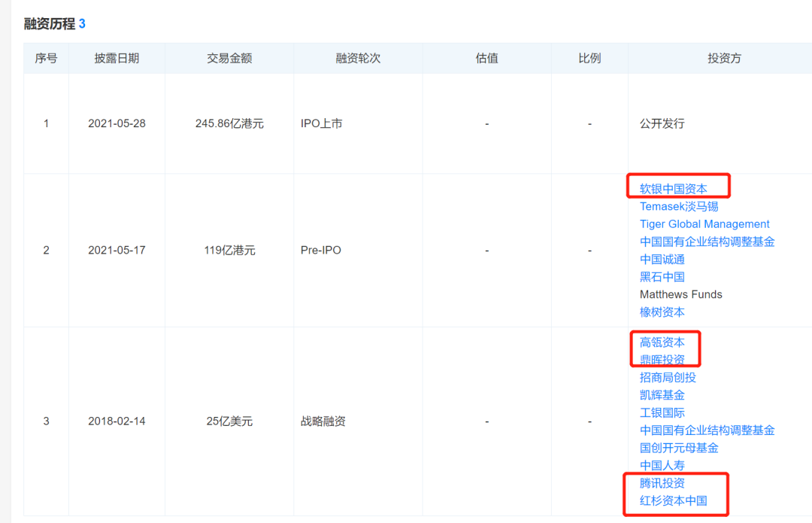The width and height of the screenshot is (812, 523).
Task: Click the 工银国际 investor link
Action: pyautogui.click(x=662, y=412)
